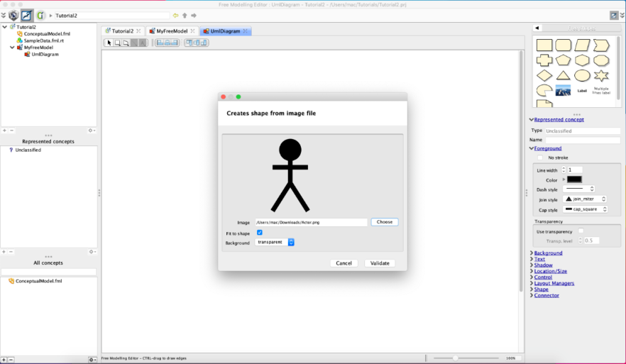Open the Control properties link

(543, 277)
